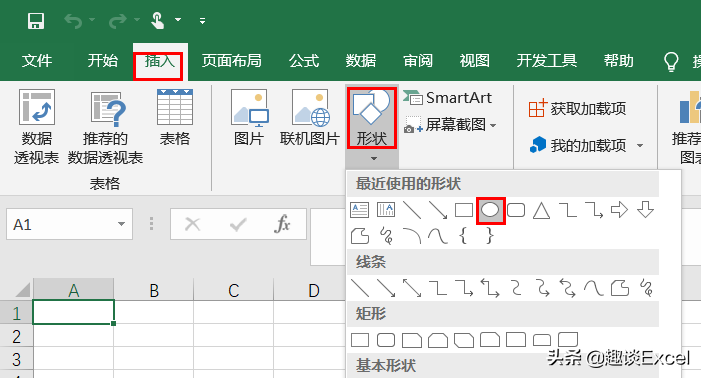Viewport: 701px width, 378px height.
Task: Click the Redo arrow icon
Action: click(118, 21)
